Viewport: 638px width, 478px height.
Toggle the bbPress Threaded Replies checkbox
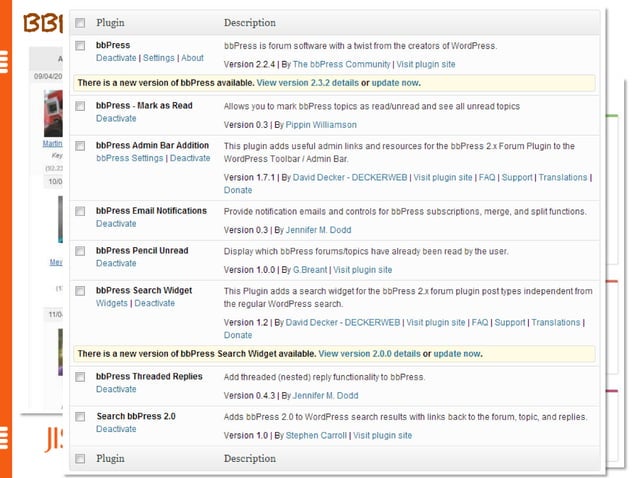80,378
